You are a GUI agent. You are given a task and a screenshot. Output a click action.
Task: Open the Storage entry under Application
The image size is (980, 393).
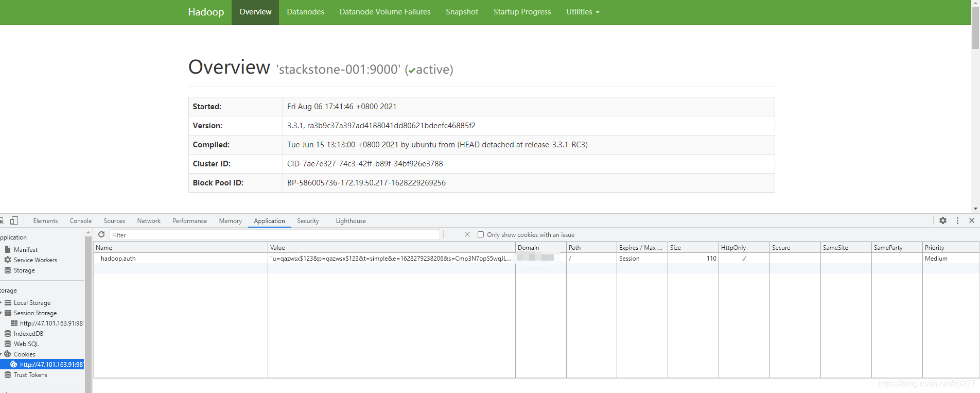coord(24,270)
